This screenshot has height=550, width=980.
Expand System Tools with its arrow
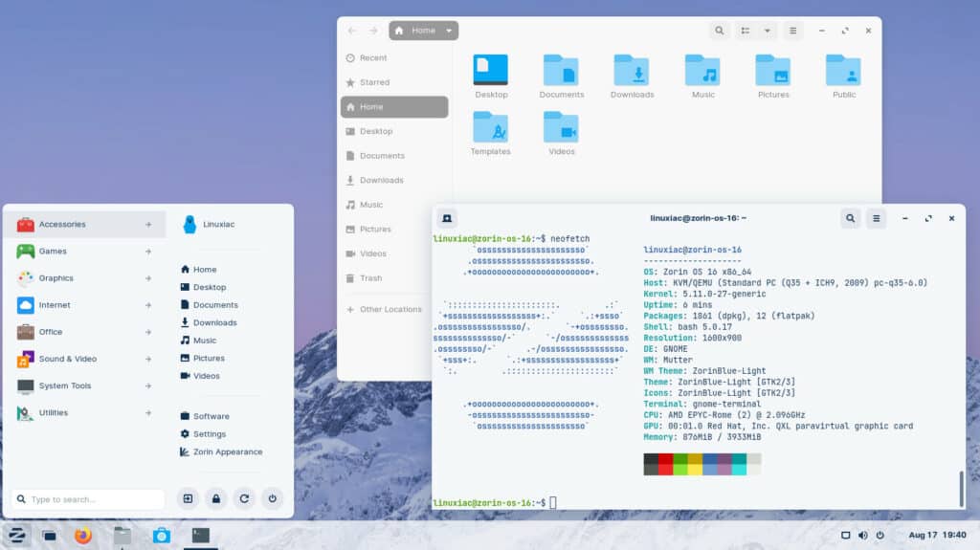coord(148,386)
